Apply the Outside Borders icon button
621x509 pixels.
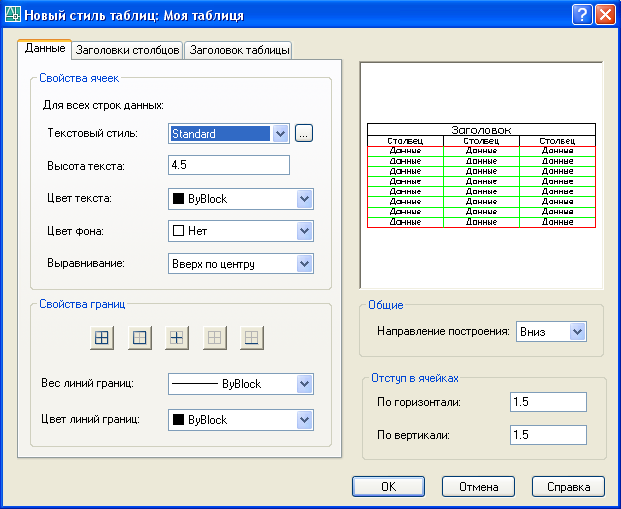[x=139, y=338]
